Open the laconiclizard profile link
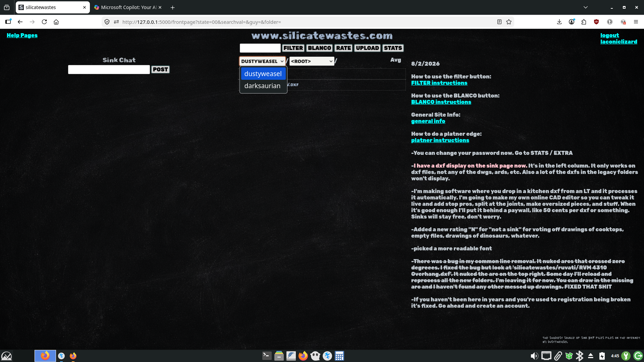This screenshot has height=362, width=644. [x=619, y=42]
